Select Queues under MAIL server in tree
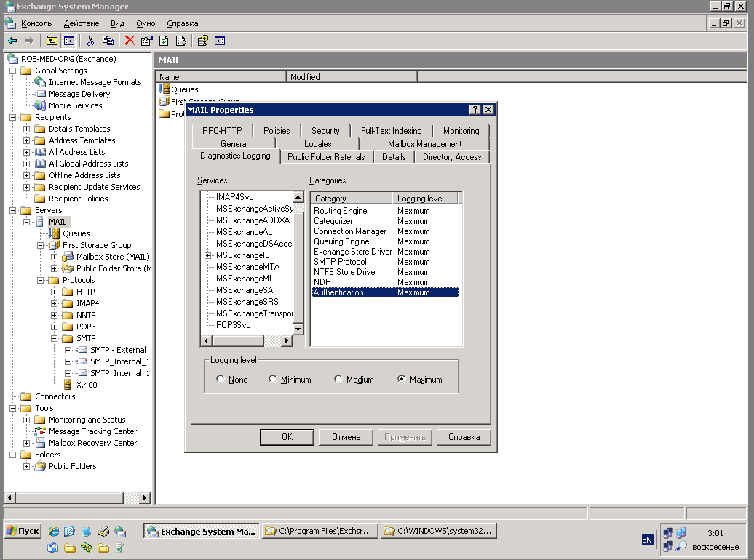Viewport: 754px width, 560px height. tap(76, 233)
